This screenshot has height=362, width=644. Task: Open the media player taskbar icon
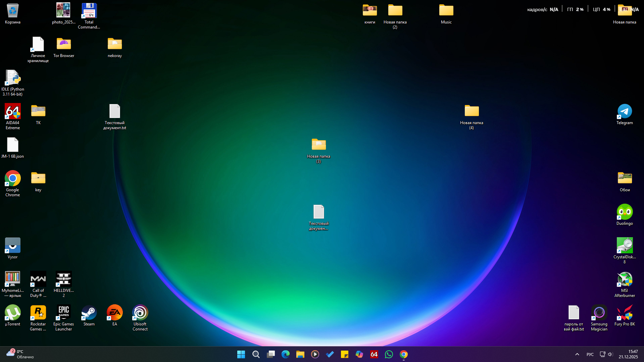point(315,354)
